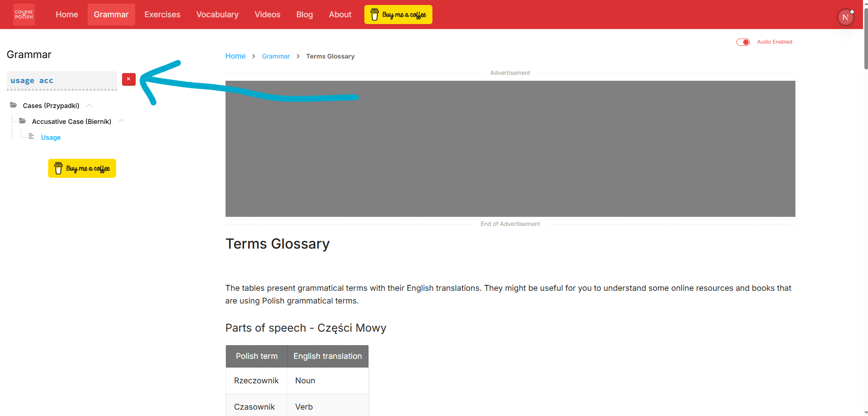868x416 pixels.
Task: Click the Grammar breadcrumb link
Action: click(275, 56)
